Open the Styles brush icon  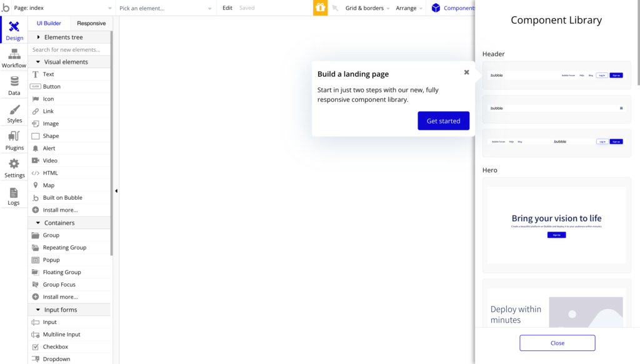(x=14, y=110)
